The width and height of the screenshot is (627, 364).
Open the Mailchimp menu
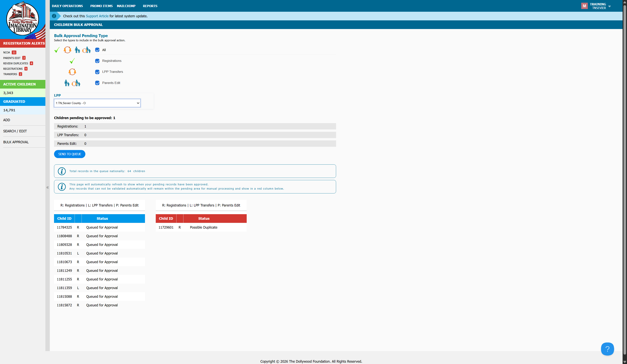click(x=126, y=6)
